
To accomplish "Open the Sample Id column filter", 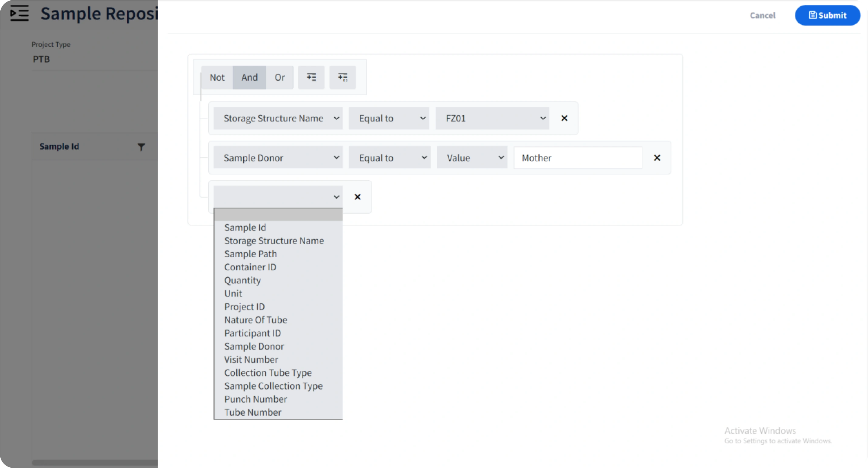I will (141, 147).
